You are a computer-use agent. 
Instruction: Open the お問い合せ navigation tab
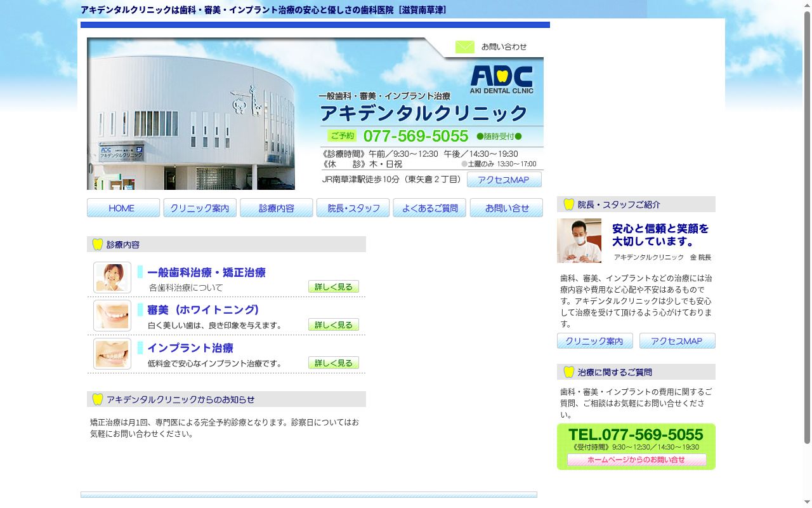pyautogui.click(x=506, y=208)
